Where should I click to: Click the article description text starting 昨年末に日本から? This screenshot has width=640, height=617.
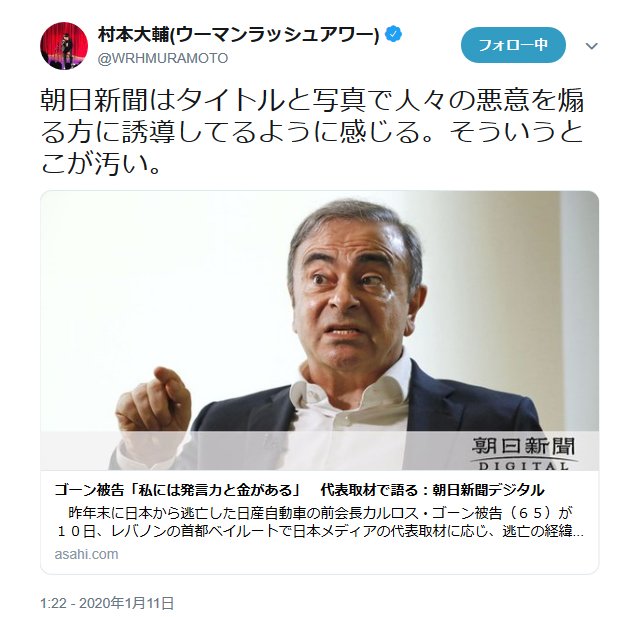pyautogui.click(x=320, y=522)
